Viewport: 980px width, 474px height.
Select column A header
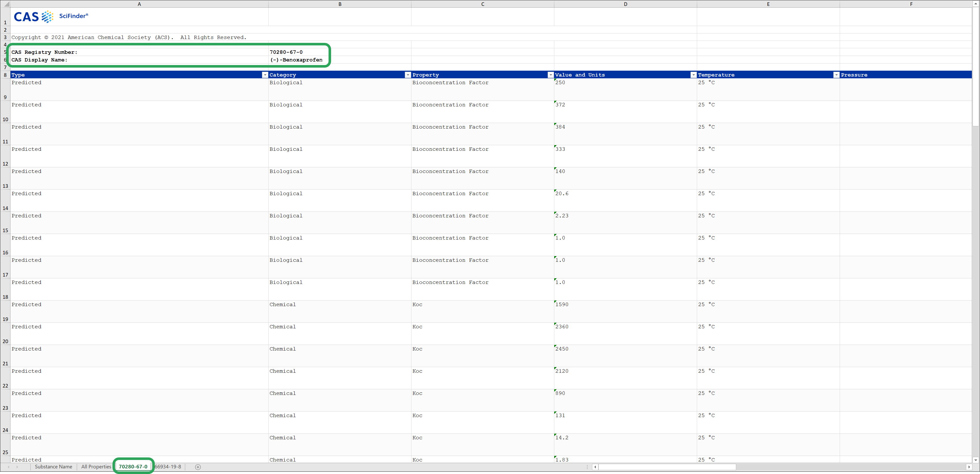coord(139,4)
